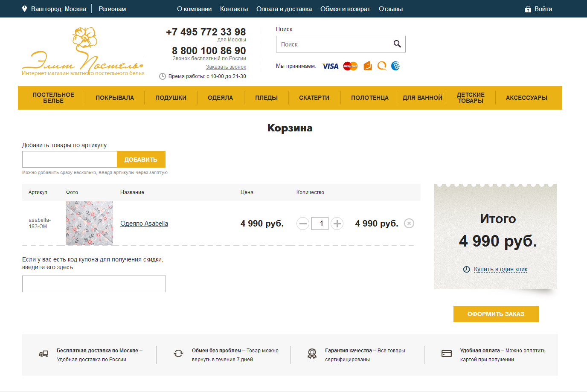
Task: Open the Регионам selector
Action: (112, 9)
